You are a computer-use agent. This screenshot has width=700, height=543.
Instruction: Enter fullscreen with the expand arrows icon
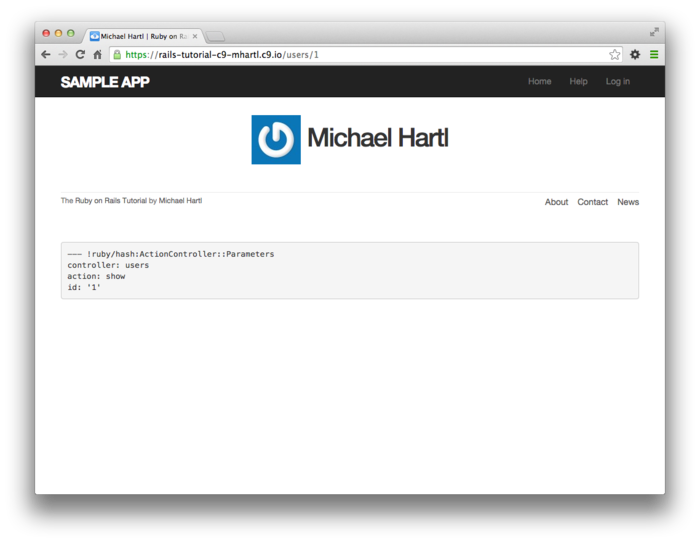coord(654,32)
